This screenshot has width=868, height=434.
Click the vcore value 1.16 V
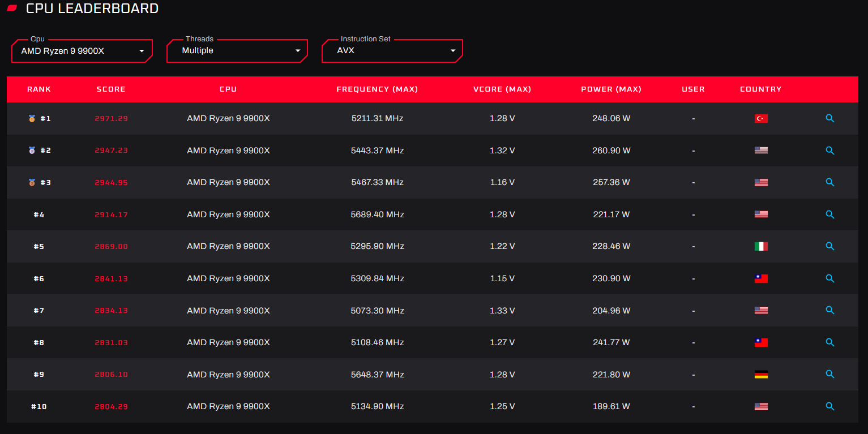click(502, 182)
